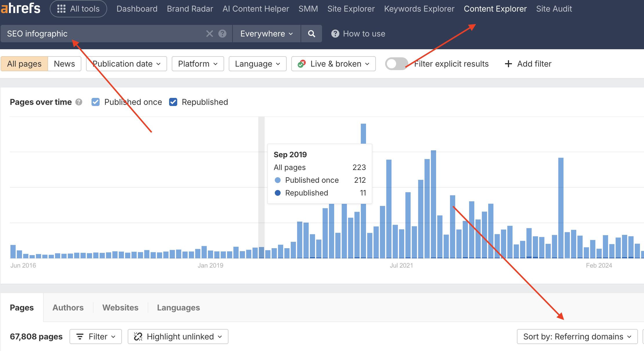Uncheck the Published once checkbox
The width and height of the screenshot is (644, 351).
[x=96, y=102]
